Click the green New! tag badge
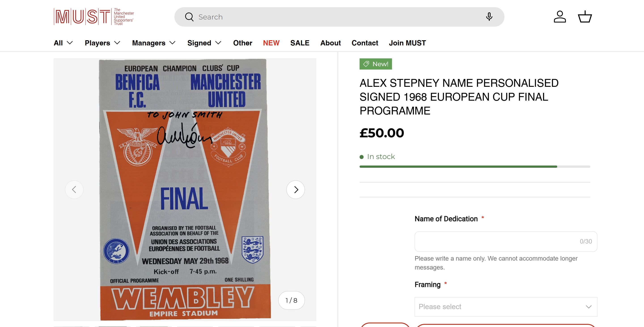 (x=376, y=64)
